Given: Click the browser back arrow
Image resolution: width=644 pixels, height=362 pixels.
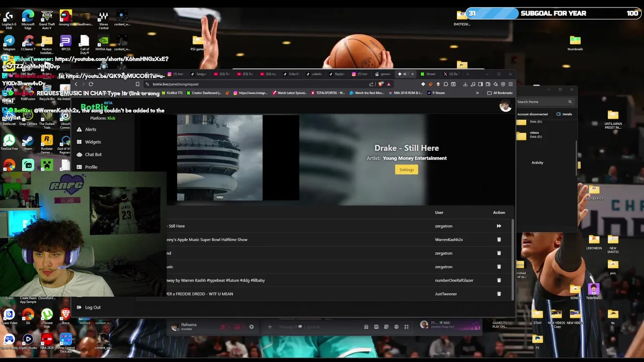Looking at the screenshot, I should point(76,84).
